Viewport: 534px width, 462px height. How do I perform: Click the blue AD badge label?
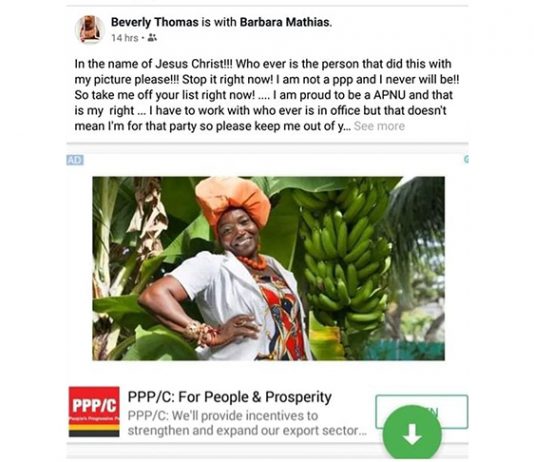pos(75,160)
